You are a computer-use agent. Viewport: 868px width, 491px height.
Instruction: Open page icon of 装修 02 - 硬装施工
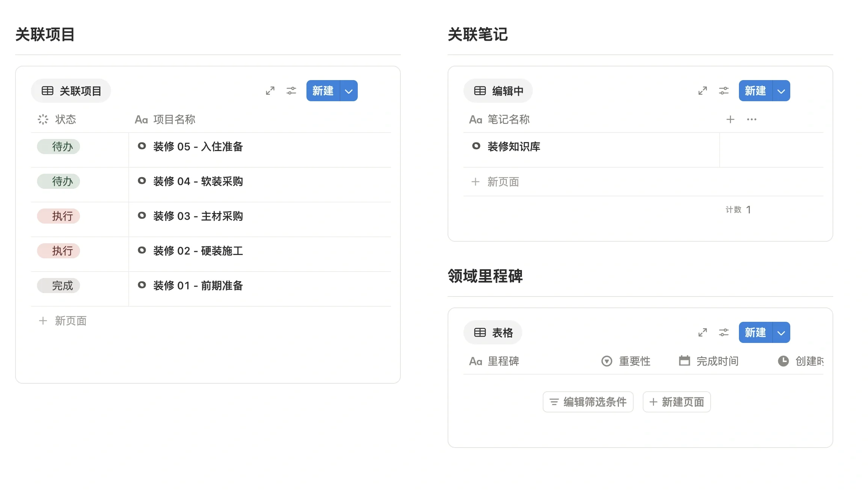pyautogui.click(x=142, y=250)
